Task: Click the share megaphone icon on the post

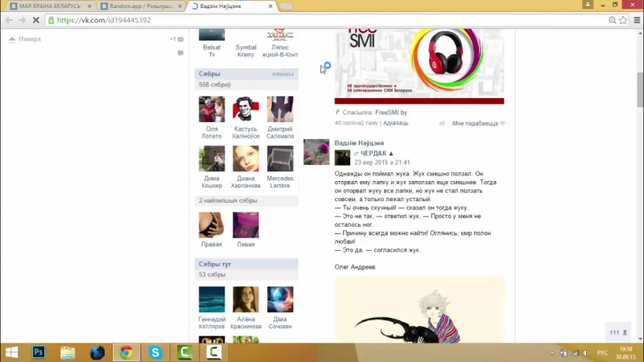Action: tap(442, 123)
